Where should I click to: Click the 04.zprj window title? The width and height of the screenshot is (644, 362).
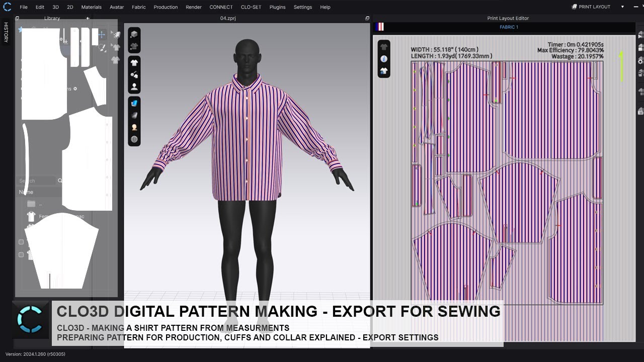pyautogui.click(x=227, y=18)
